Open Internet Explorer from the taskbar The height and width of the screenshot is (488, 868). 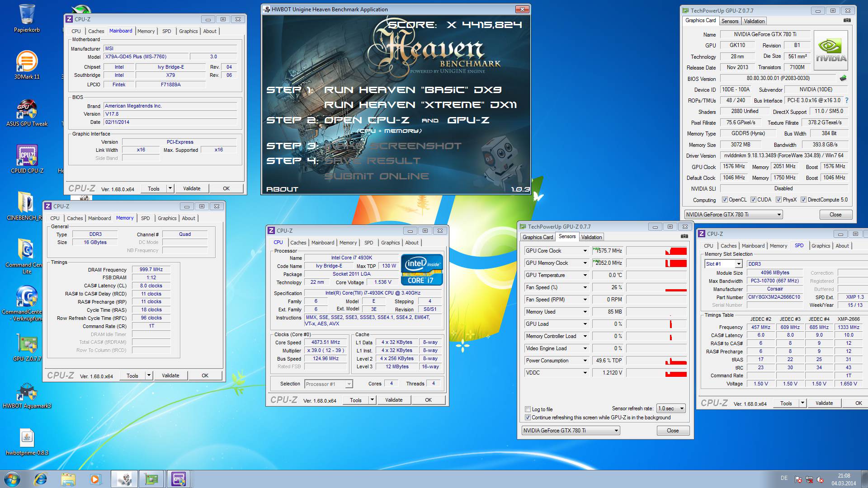[x=41, y=479]
